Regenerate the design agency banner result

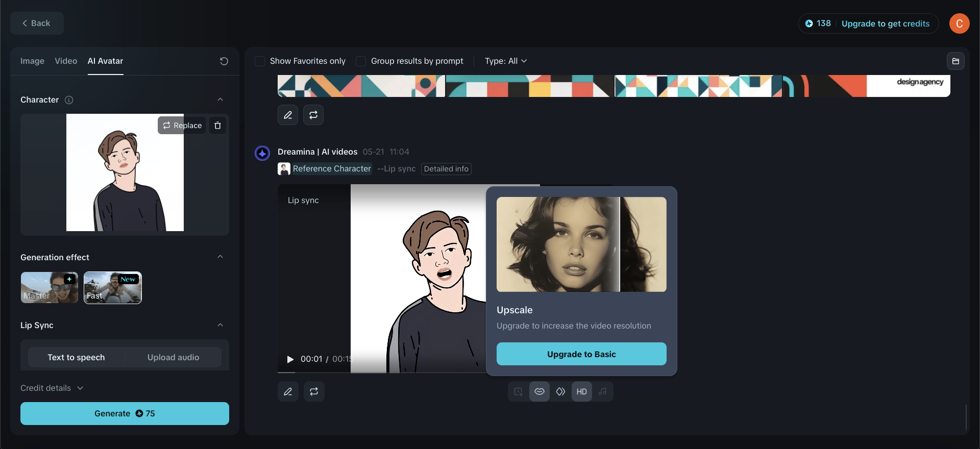tap(313, 115)
